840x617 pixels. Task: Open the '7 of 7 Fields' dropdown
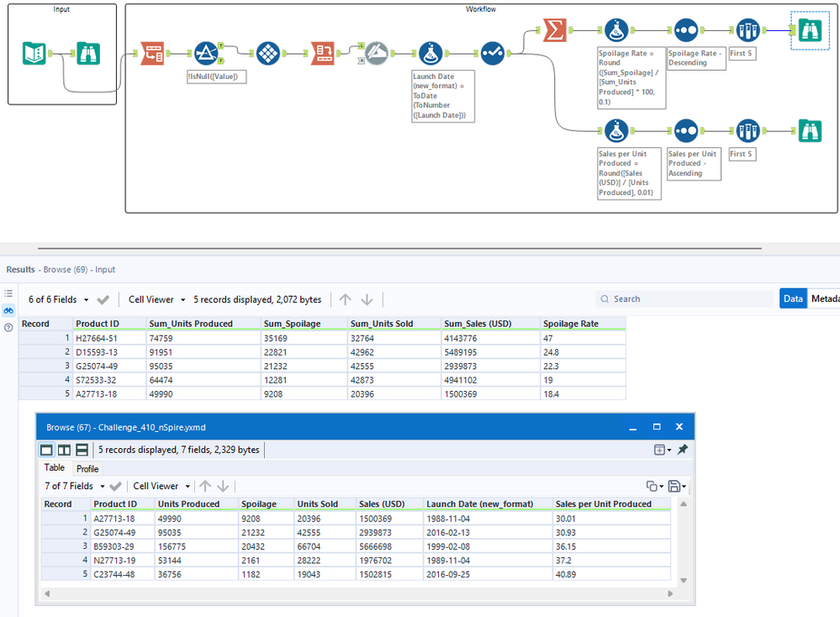click(75, 486)
